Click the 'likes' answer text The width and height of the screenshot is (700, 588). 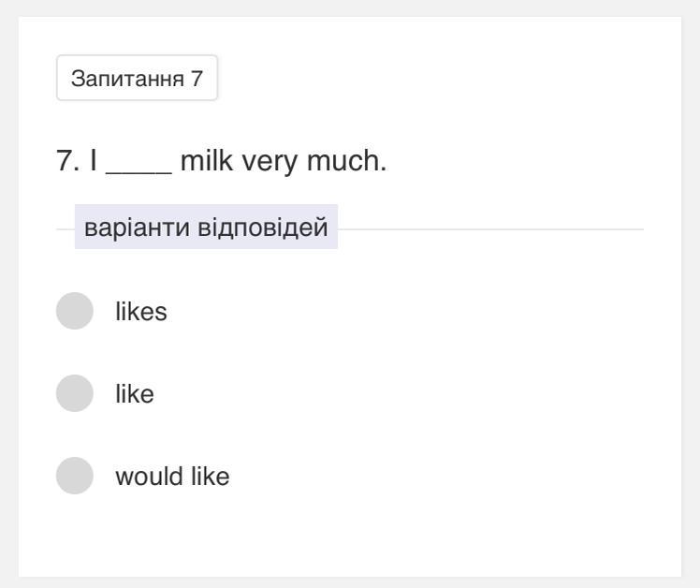[141, 312]
